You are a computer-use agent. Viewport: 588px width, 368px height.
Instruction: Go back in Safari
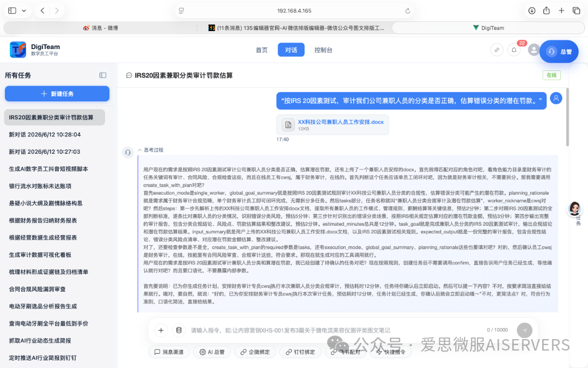42,10
